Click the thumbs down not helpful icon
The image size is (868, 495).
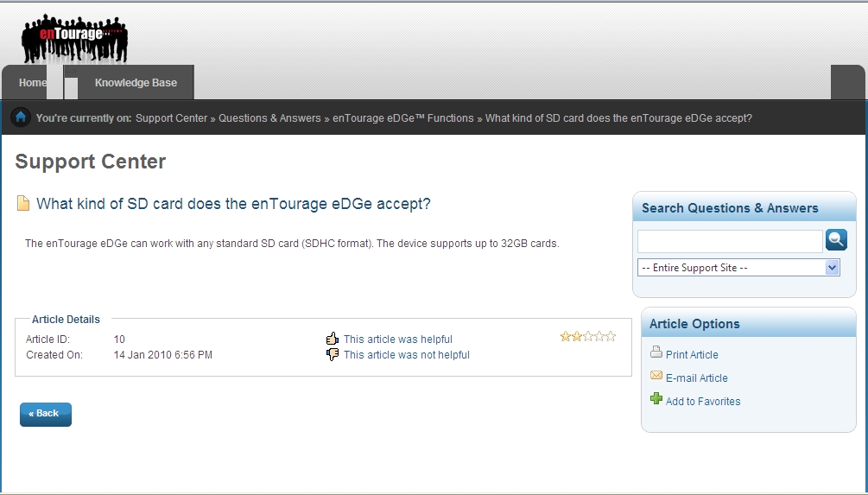coord(333,354)
